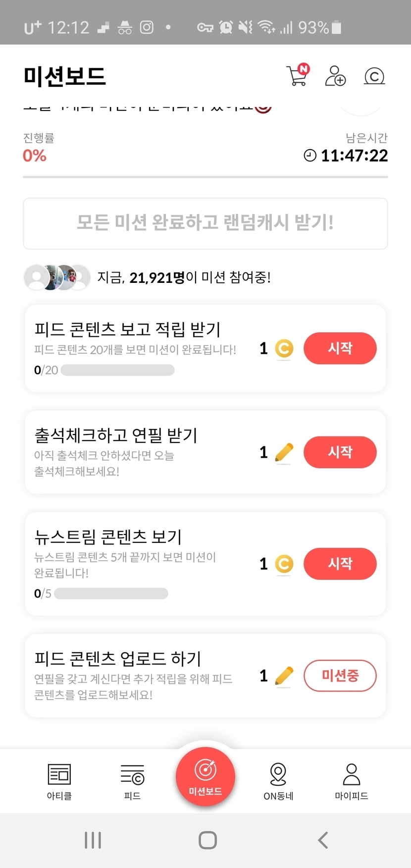
Task: Click the 0/5 뉴스트림 progress bar
Action: click(x=111, y=594)
